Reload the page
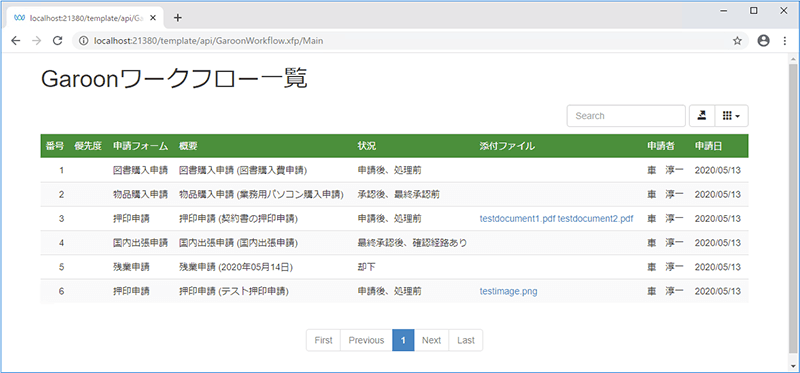 pyautogui.click(x=58, y=41)
